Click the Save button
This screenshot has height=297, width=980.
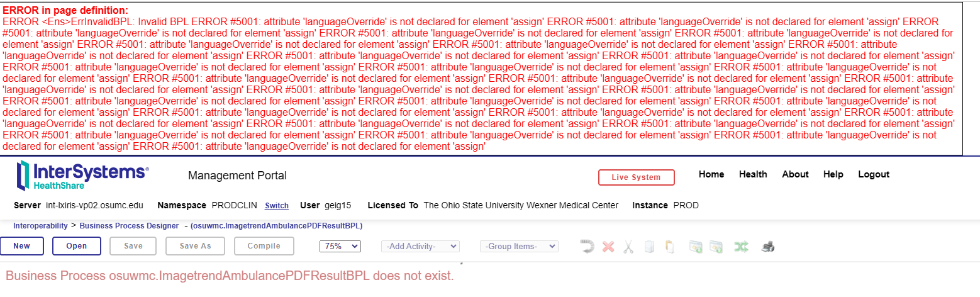tap(133, 246)
